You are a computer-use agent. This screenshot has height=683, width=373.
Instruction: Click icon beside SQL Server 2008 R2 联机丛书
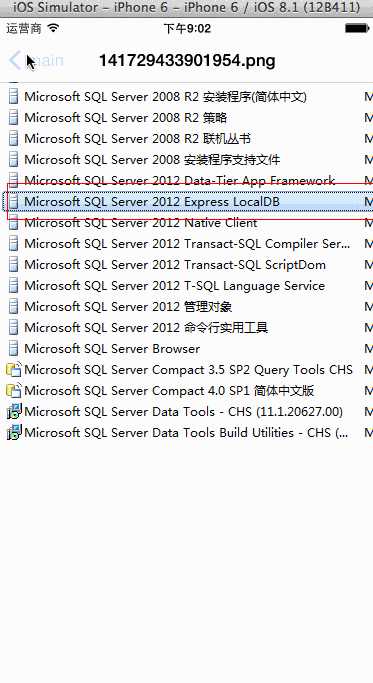(14, 138)
